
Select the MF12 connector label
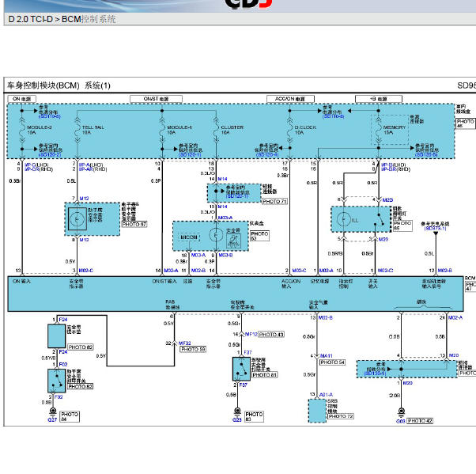click(251, 334)
